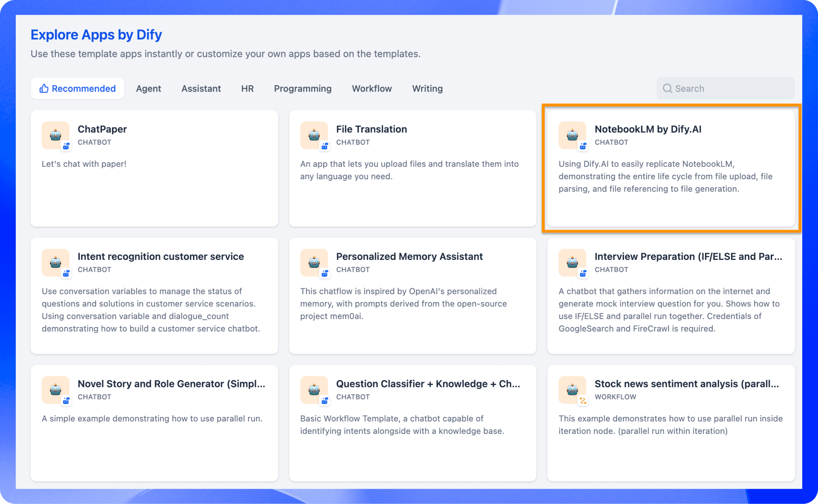
Task: Click the ChatPaper robot icon
Action: (56, 135)
